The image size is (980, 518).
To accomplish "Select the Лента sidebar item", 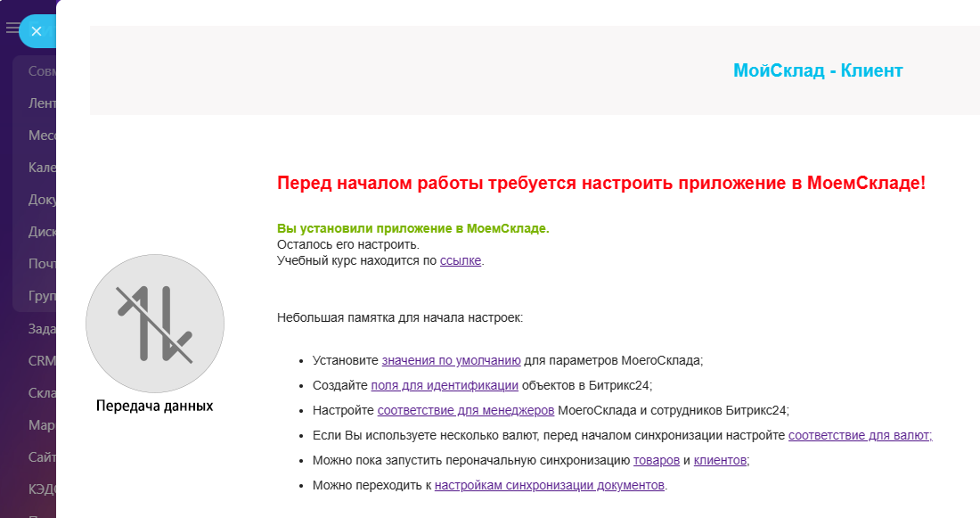I will tap(42, 103).
